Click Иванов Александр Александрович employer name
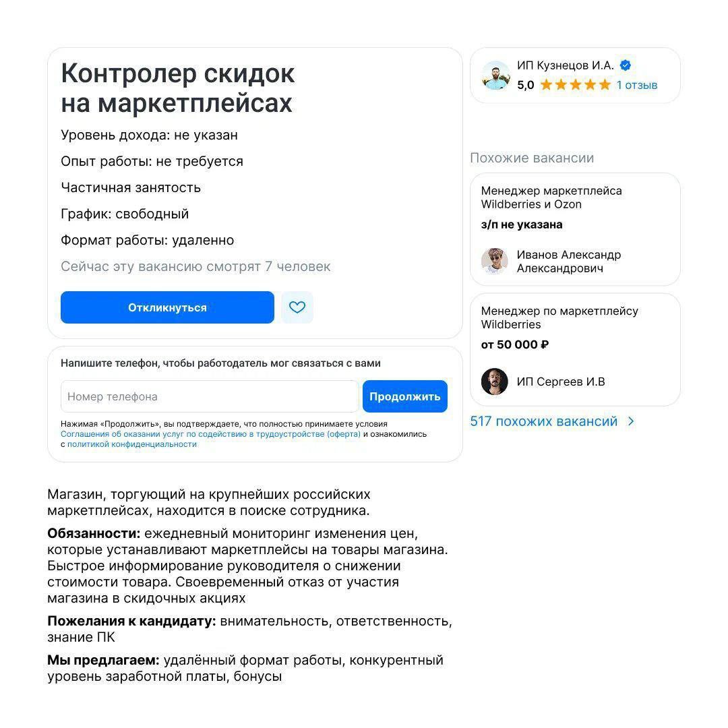 568,262
